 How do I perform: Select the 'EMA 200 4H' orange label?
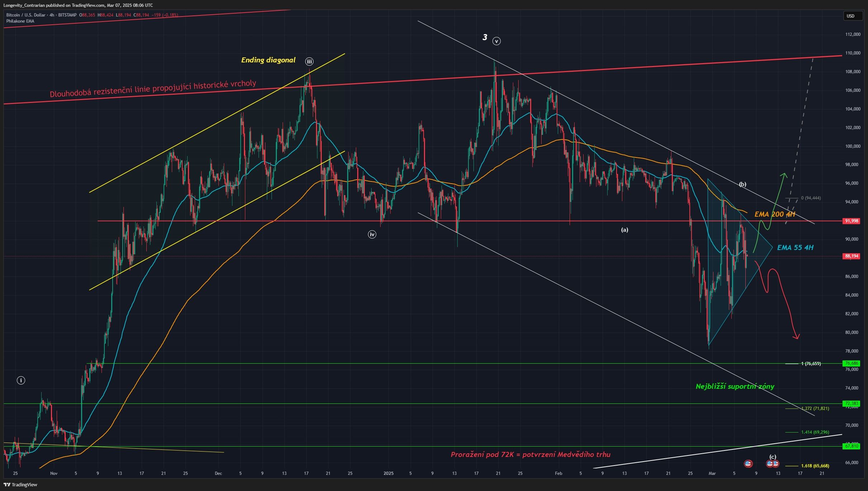coord(775,214)
